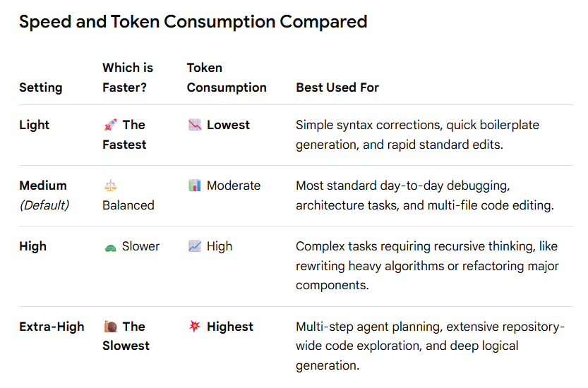Click the High setting row label
Viewport: 588px width, 388px height.
click(33, 246)
